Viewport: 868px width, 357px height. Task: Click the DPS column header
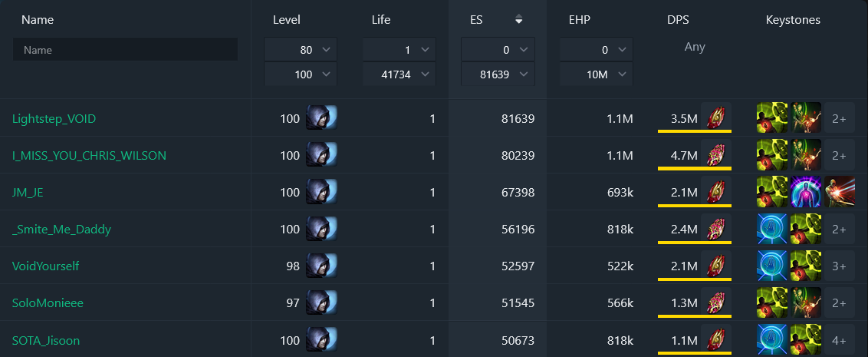[x=678, y=20]
